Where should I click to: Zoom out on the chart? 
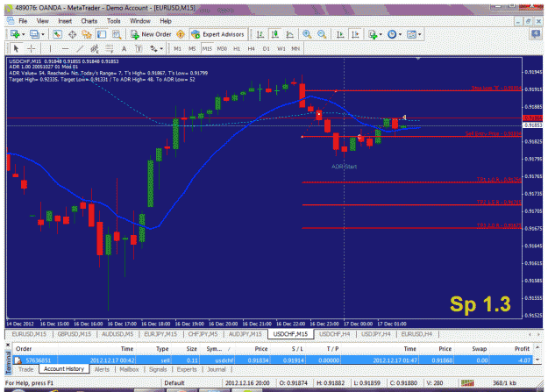(x=322, y=34)
